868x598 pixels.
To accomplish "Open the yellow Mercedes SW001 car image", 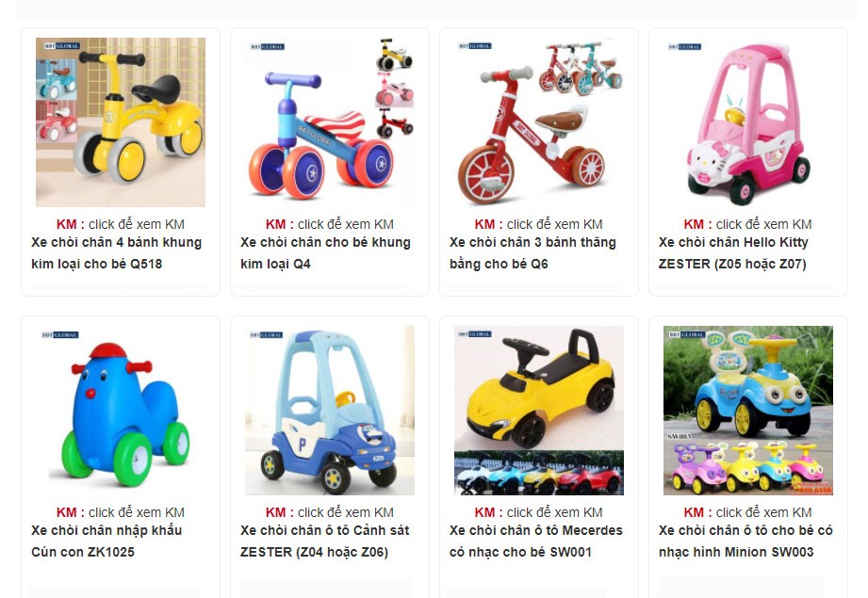I will point(539,411).
